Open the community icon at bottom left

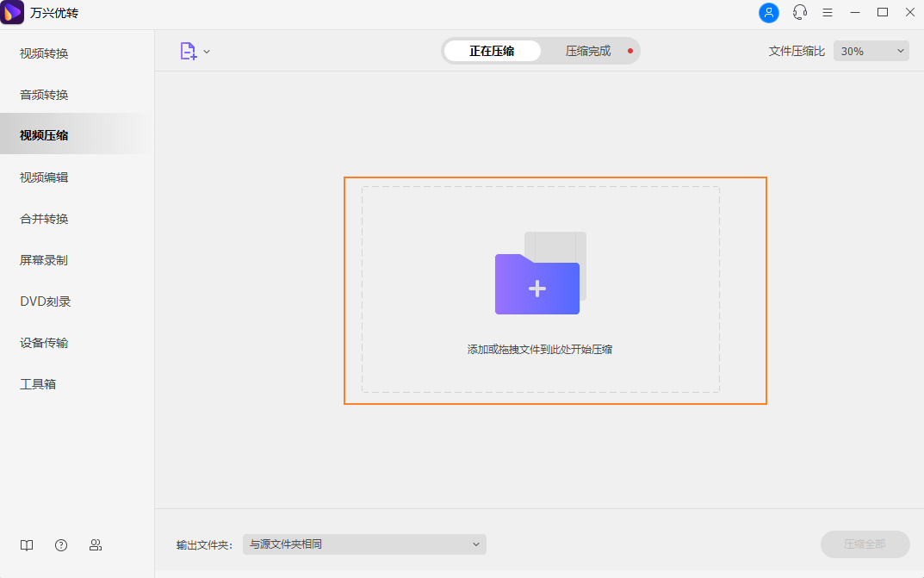pos(95,544)
